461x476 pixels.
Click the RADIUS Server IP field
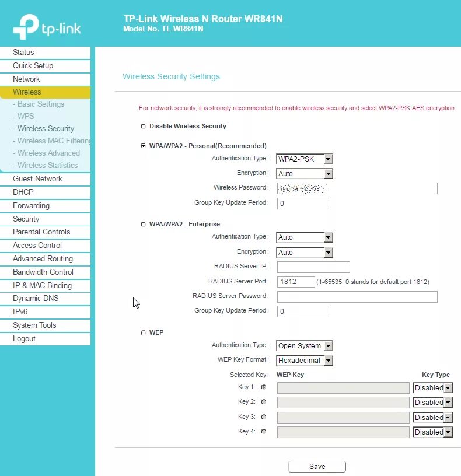pyautogui.click(x=313, y=267)
